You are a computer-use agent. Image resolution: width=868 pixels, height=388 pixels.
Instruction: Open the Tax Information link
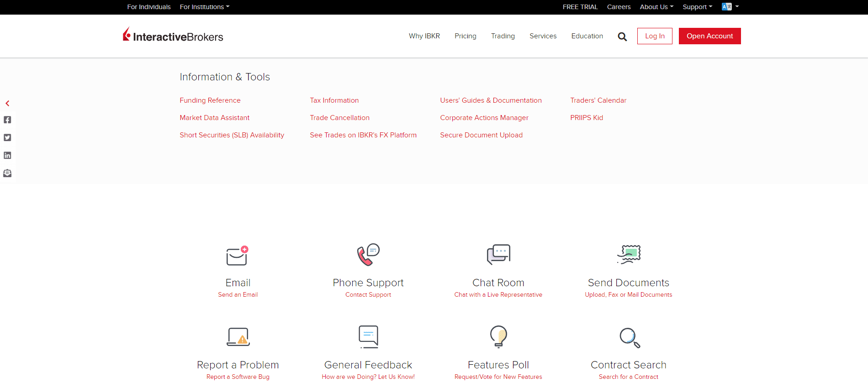tap(334, 100)
